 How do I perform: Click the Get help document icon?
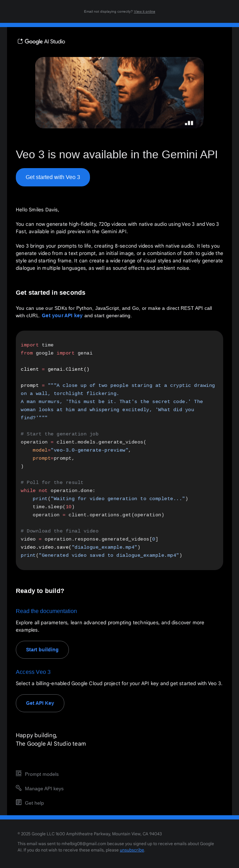[18, 803]
